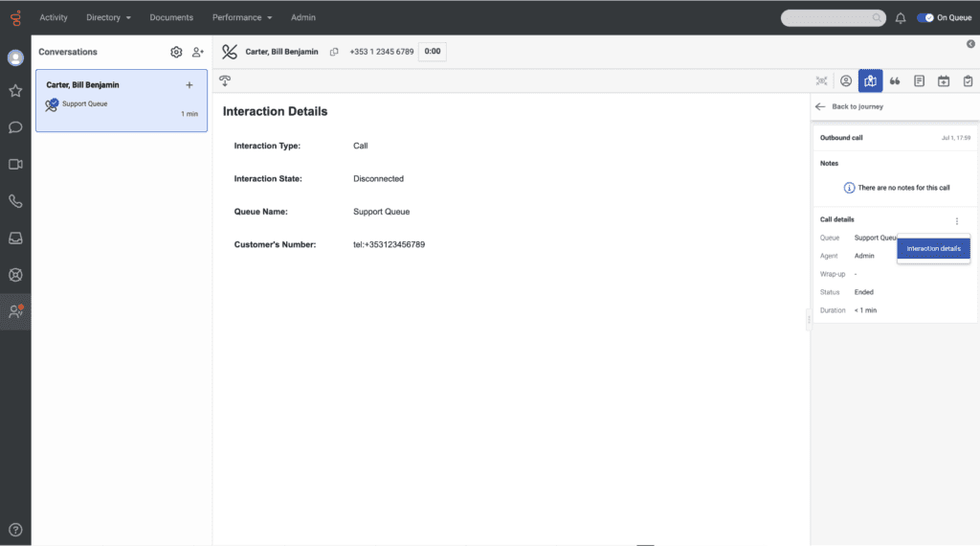This screenshot has width=980, height=546.
Task: Open the Favorites star in sidebar
Action: (15, 91)
